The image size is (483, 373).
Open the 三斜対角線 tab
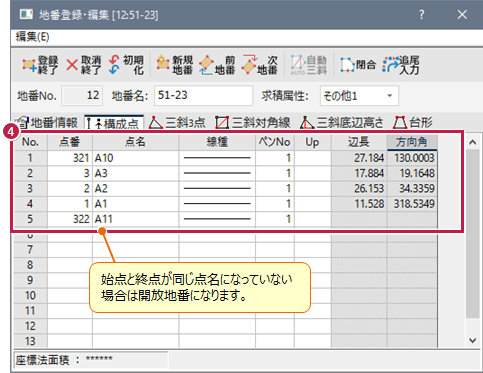click(253, 123)
